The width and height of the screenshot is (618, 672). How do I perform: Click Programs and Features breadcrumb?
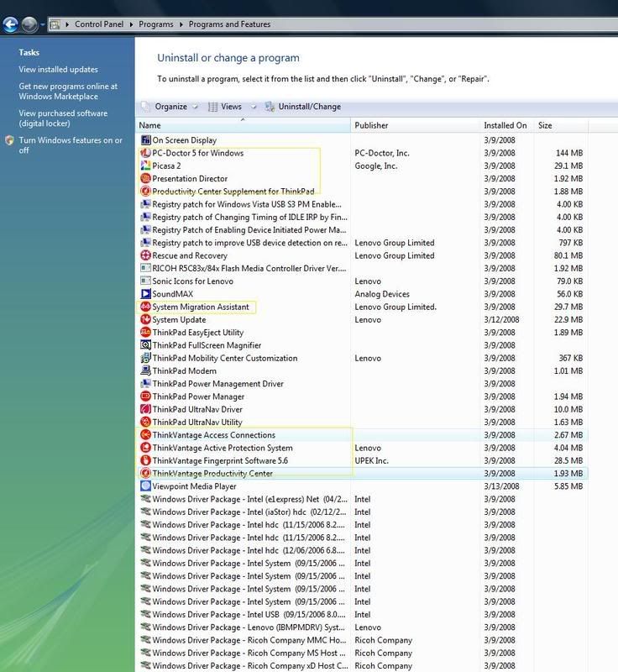[x=229, y=24]
